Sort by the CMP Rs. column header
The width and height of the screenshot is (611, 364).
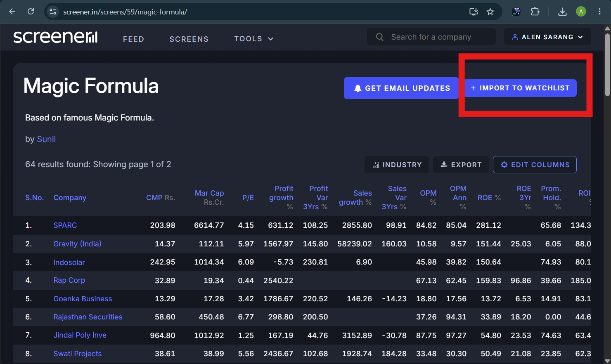coord(161,198)
